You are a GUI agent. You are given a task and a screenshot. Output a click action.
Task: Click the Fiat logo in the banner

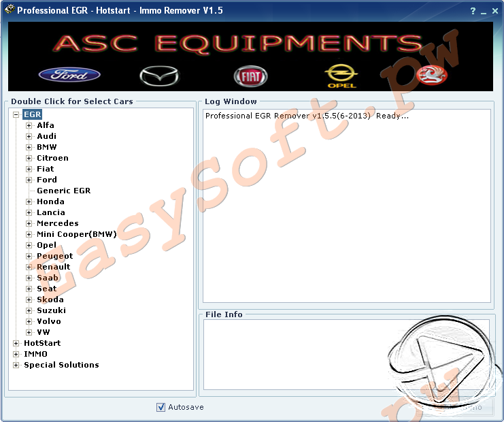tap(250, 76)
